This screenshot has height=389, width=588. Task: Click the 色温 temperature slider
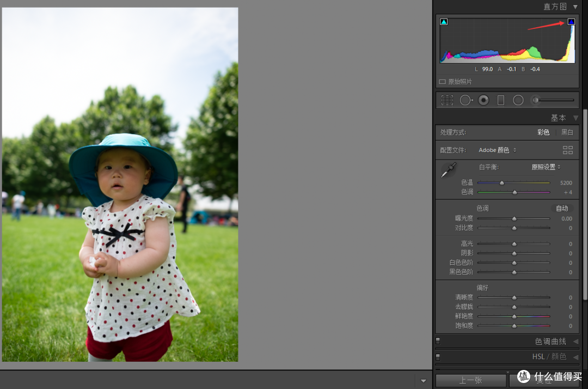coord(513,183)
